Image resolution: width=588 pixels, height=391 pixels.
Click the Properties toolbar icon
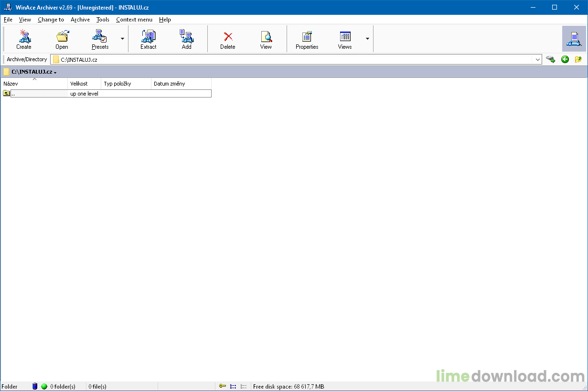pyautogui.click(x=307, y=37)
